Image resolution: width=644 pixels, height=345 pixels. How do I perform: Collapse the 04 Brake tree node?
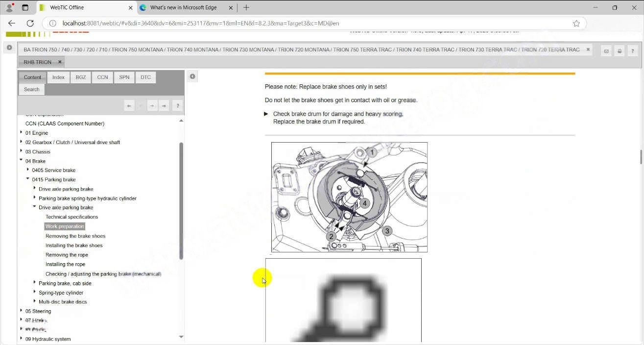pyautogui.click(x=21, y=160)
